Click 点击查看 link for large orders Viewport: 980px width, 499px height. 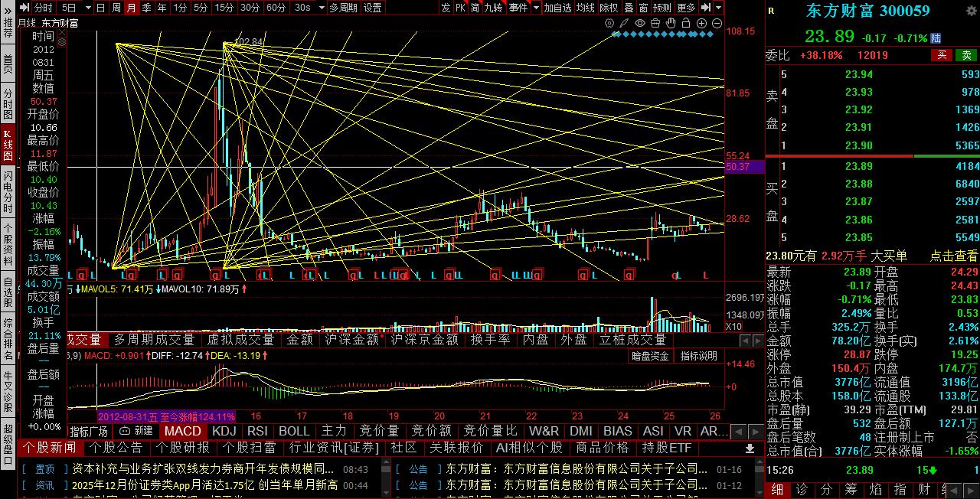954,256
